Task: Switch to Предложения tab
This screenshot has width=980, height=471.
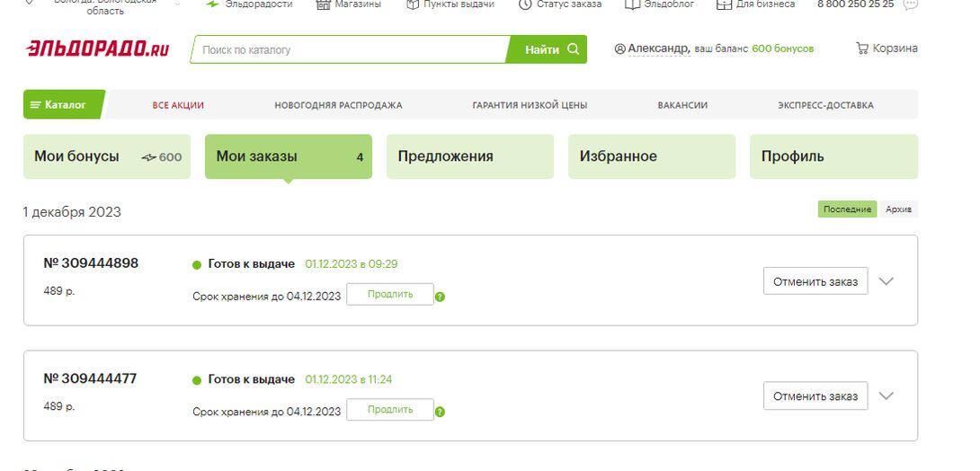Action: tap(470, 156)
